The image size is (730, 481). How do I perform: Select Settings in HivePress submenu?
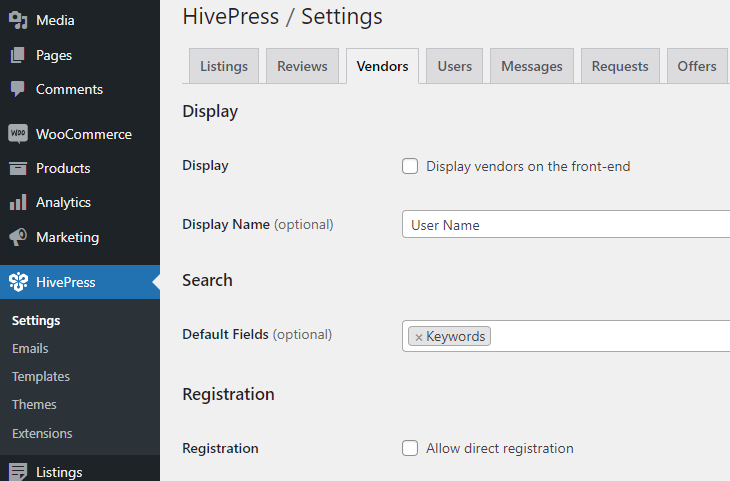click(x=36, y=320)
